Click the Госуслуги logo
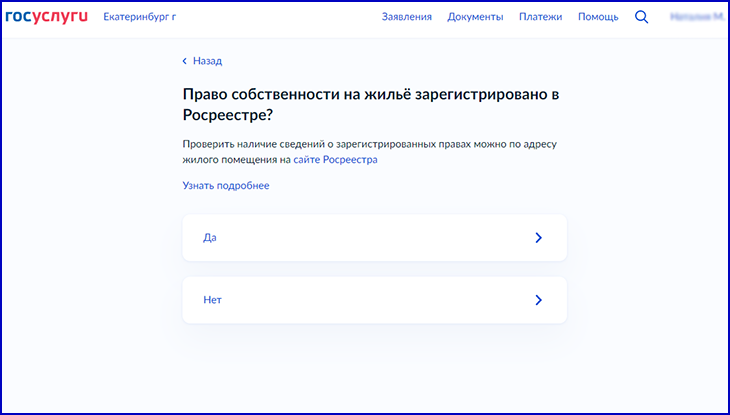Screen dimensions: 730x415 [x=46, y=17]
